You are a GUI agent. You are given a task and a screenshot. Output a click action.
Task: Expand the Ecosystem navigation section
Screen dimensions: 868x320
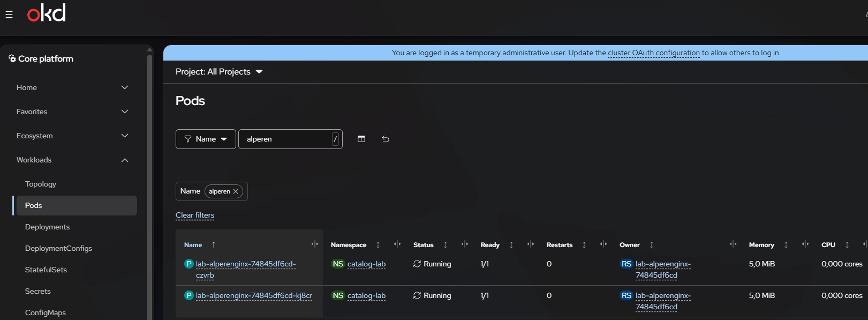tap(73, 136)
